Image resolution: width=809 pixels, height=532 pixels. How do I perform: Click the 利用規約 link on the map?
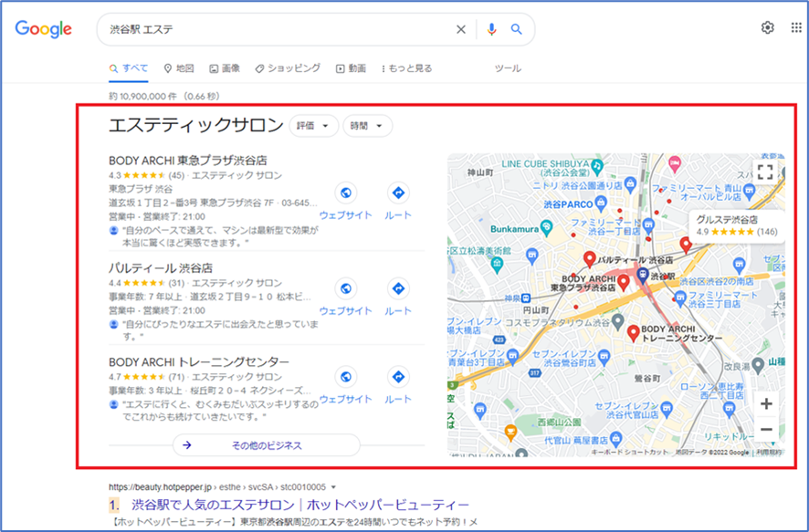tap(769, 452)
